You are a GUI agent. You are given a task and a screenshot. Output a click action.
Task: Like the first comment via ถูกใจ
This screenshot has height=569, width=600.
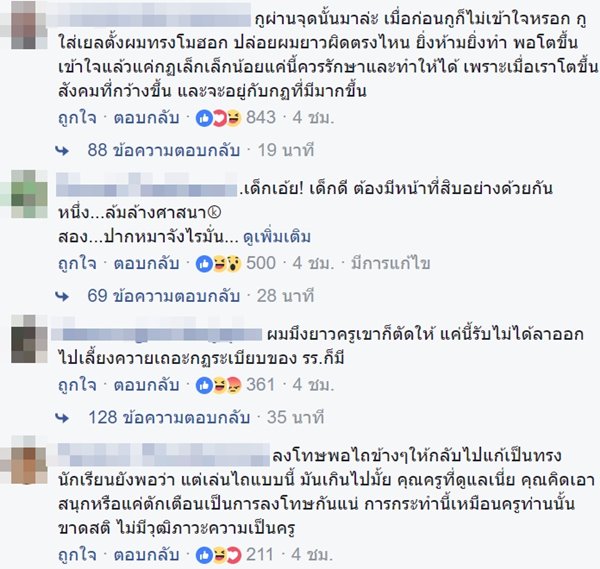click(77, 118)
